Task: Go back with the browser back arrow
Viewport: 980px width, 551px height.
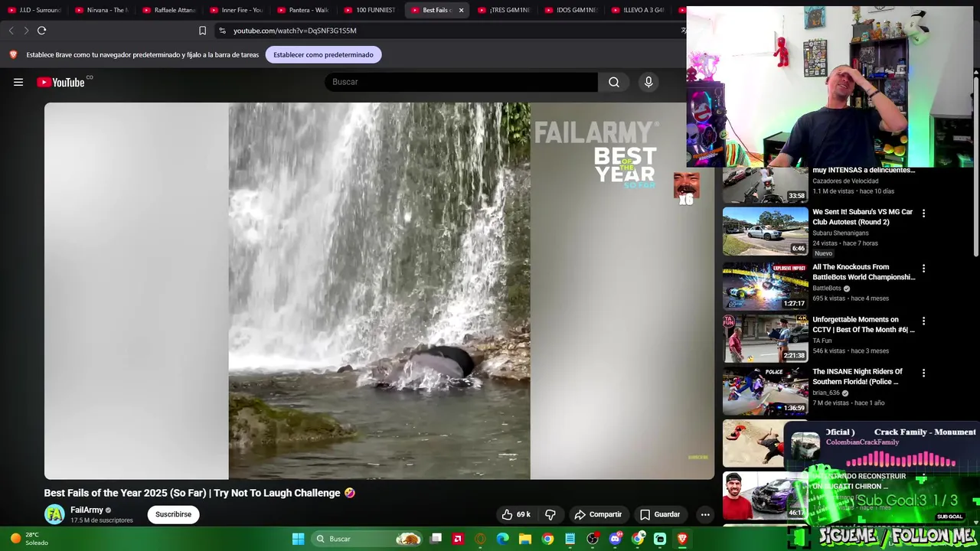Action: pos(11,31)
